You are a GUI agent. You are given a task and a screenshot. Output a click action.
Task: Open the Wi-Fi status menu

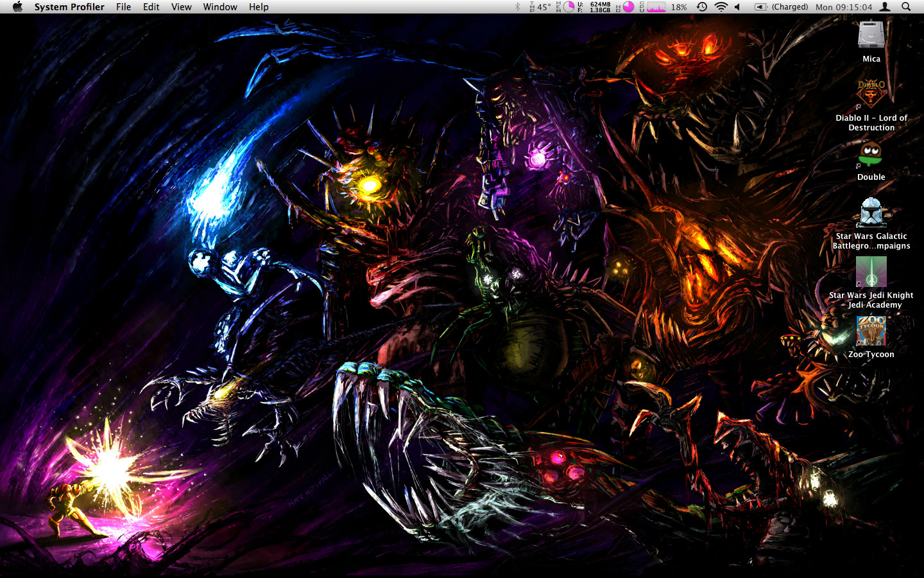721,7
